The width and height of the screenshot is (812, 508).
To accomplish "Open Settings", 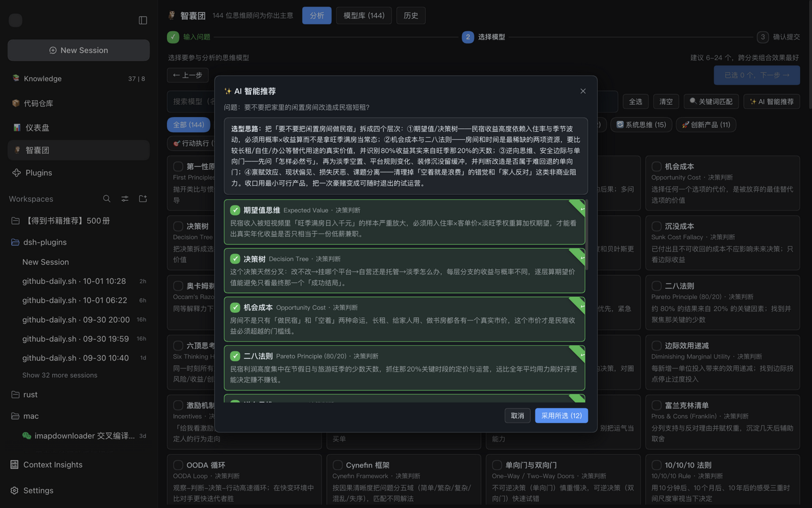I will click(78, 491).
